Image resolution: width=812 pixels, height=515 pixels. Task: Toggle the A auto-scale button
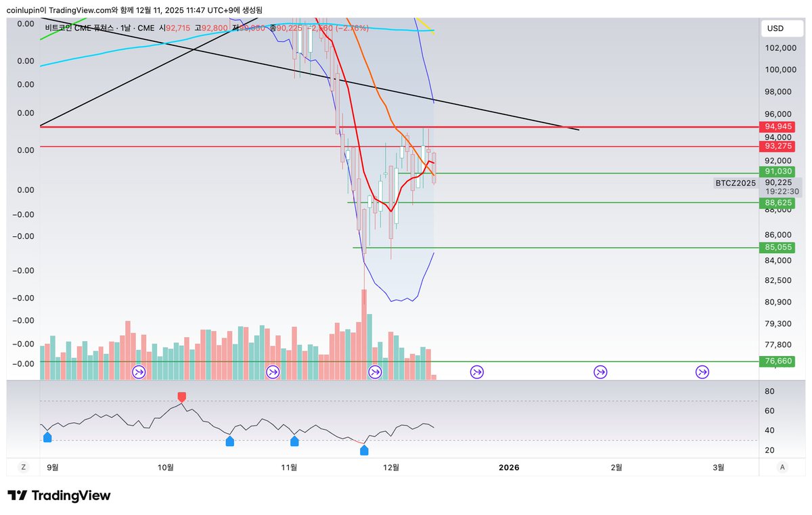782,467
